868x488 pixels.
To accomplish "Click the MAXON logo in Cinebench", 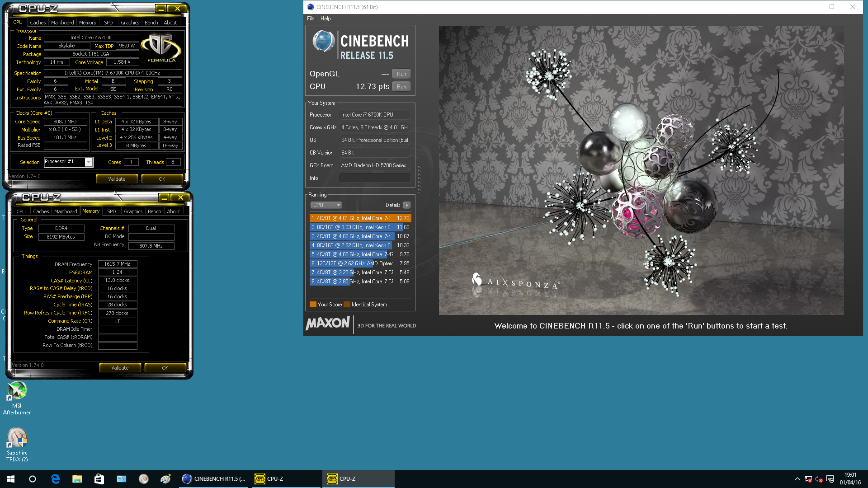I will pos(328,324).
